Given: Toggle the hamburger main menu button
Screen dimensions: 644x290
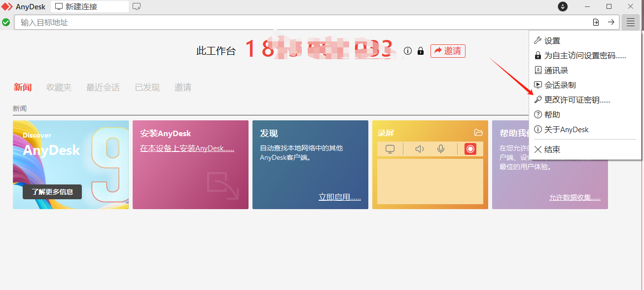Looking at the screenshot, I should pyautogui.click(x=631, y=22).
